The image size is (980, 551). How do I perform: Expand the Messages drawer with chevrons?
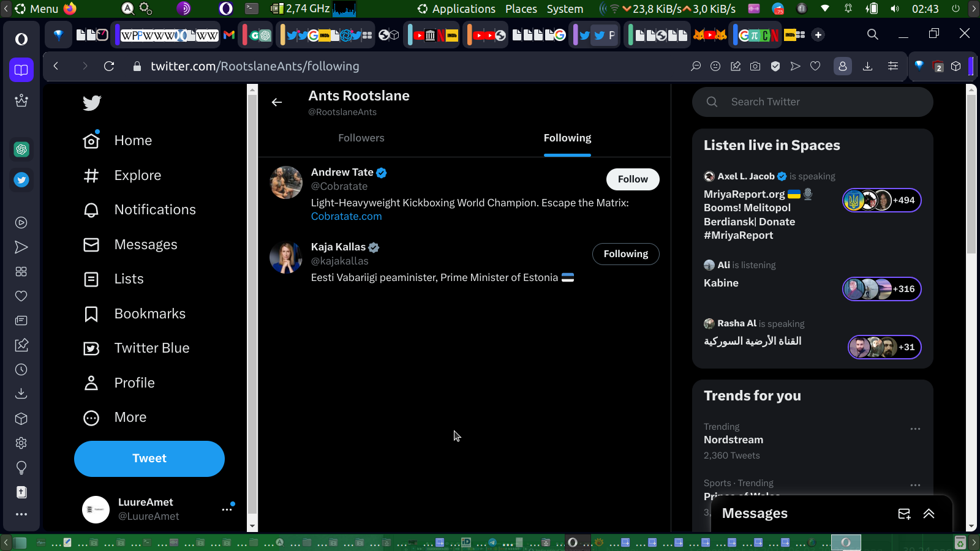tap(929, 514)
